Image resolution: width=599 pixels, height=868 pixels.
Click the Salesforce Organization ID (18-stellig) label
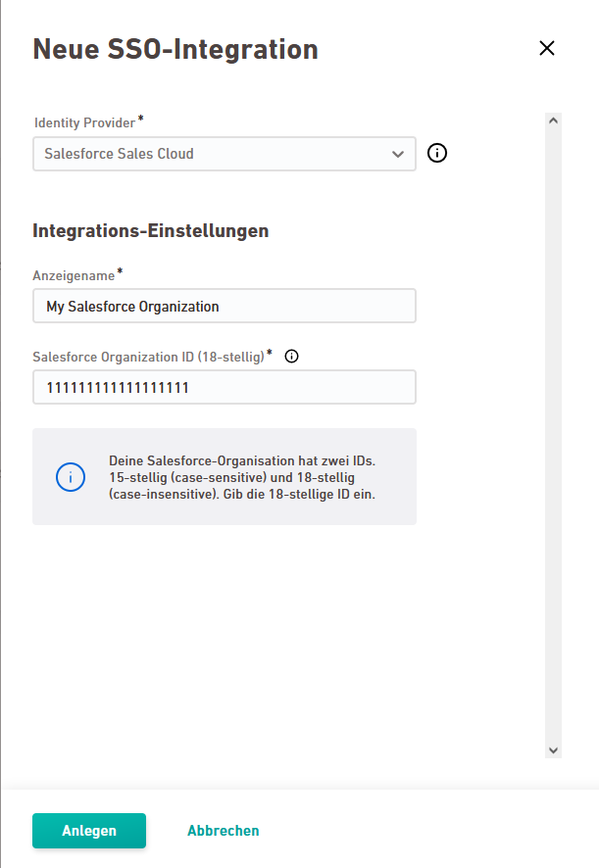(148, 357)
